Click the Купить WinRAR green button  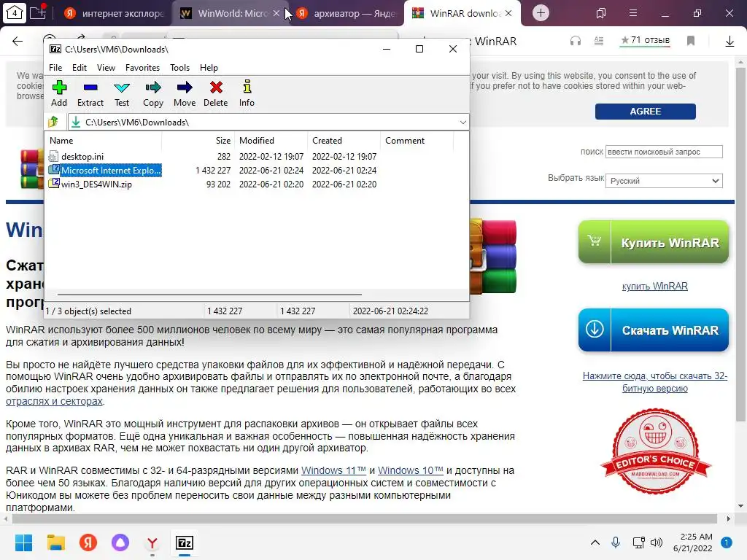653,242
